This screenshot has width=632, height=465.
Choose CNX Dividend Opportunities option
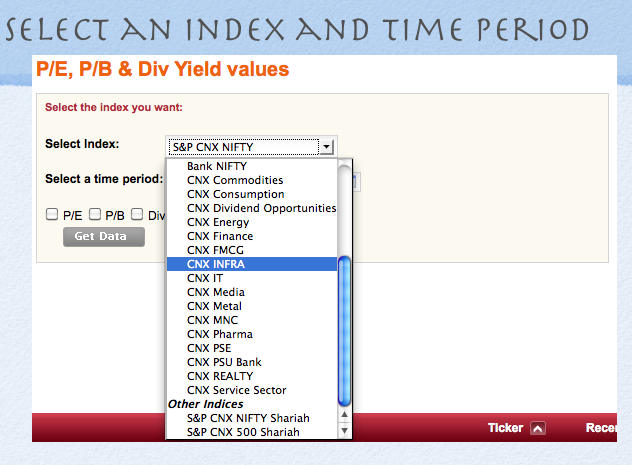(x=252, y=208)
